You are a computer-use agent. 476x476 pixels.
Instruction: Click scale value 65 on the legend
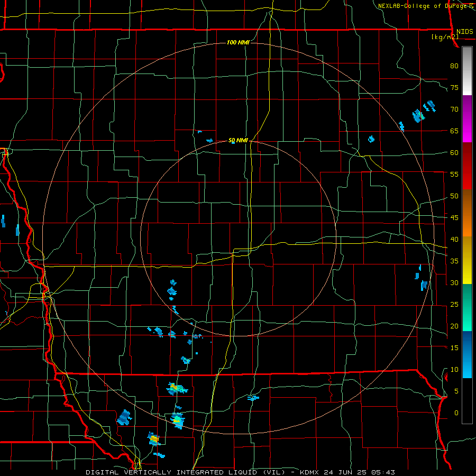click(454, 131)
